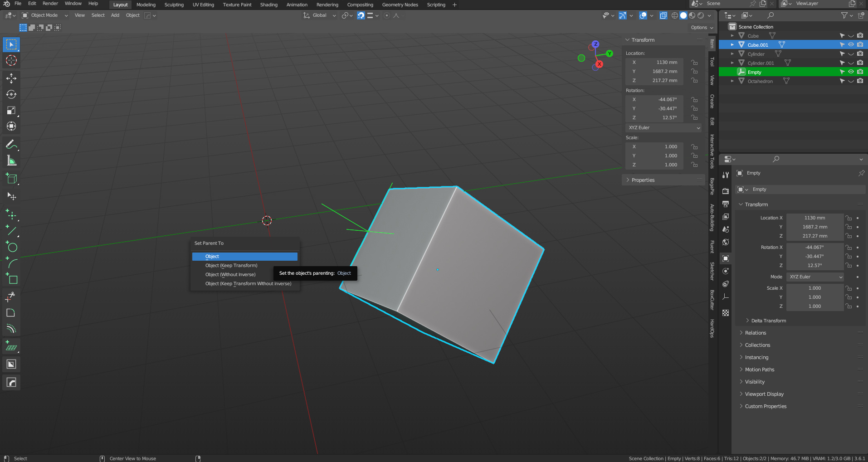Select the Octahedron object in outliner

pos(760,81)
